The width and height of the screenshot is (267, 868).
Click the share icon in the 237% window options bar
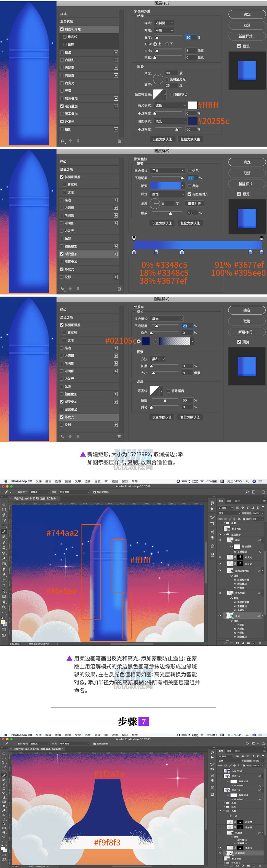click(x=263, y=492)
